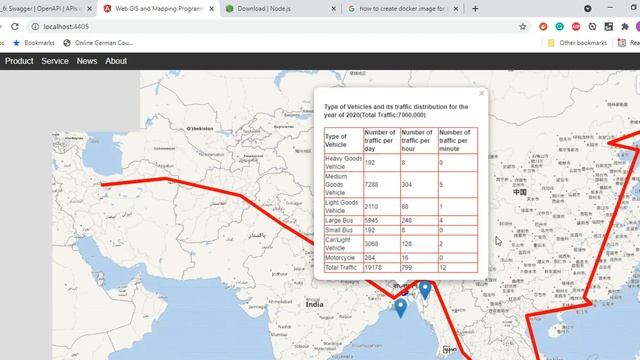
Task: Click the Car/Light Vehicle row label
Action: [x=344, y=244]
